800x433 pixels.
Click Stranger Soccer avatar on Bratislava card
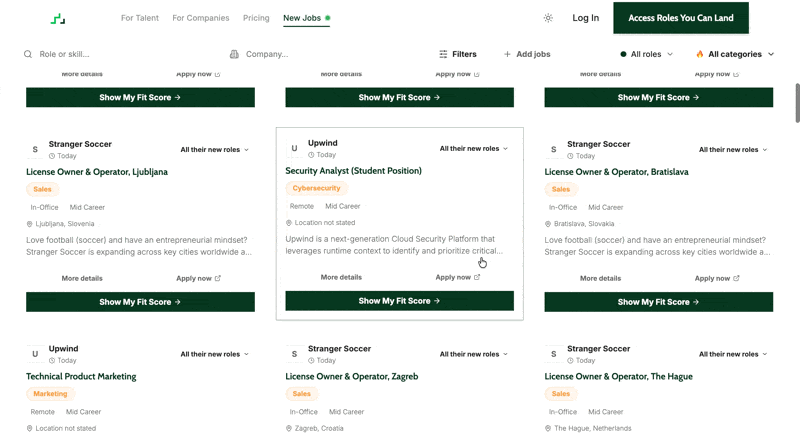pos(554,149)
